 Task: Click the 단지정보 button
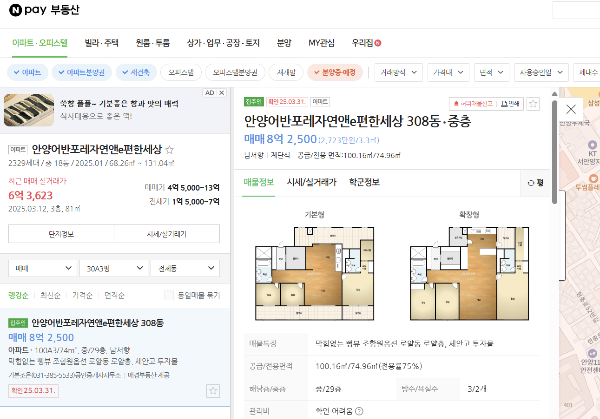coord(61,234)
